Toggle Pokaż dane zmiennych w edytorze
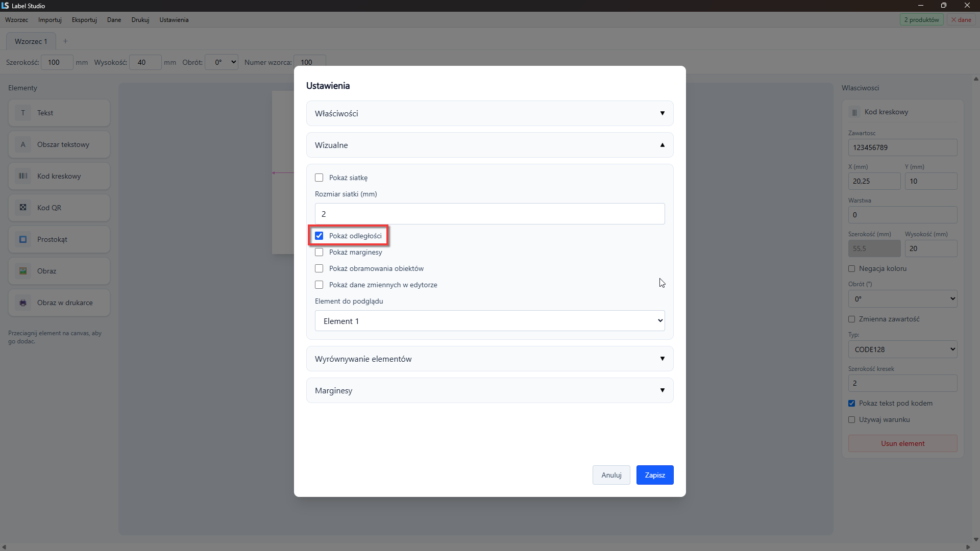This screenshot has width=980, height=551. (x=319, y=285)
